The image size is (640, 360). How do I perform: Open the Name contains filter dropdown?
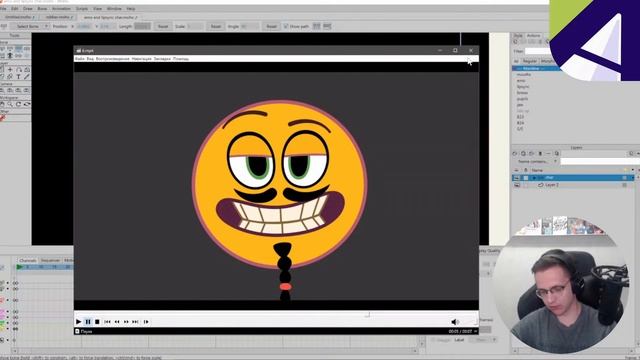point(536,162)
